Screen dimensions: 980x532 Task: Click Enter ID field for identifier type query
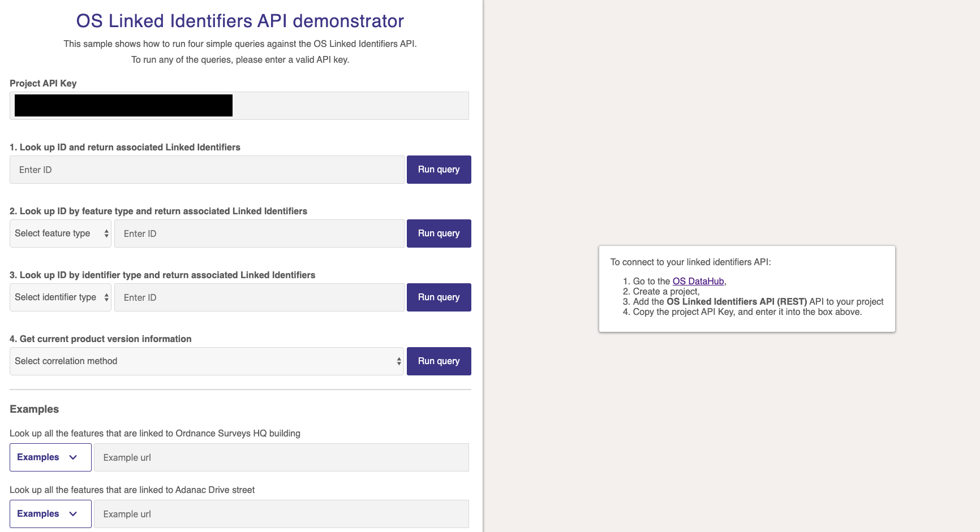pos(259,297)
